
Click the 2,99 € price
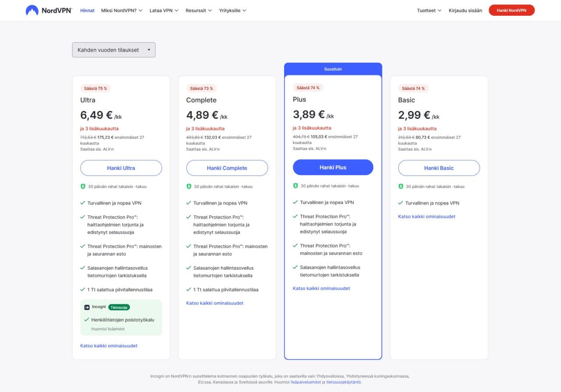[414, 115]
